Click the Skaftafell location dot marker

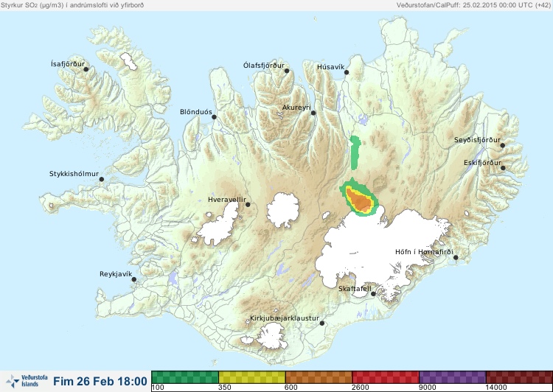(373, 294)
